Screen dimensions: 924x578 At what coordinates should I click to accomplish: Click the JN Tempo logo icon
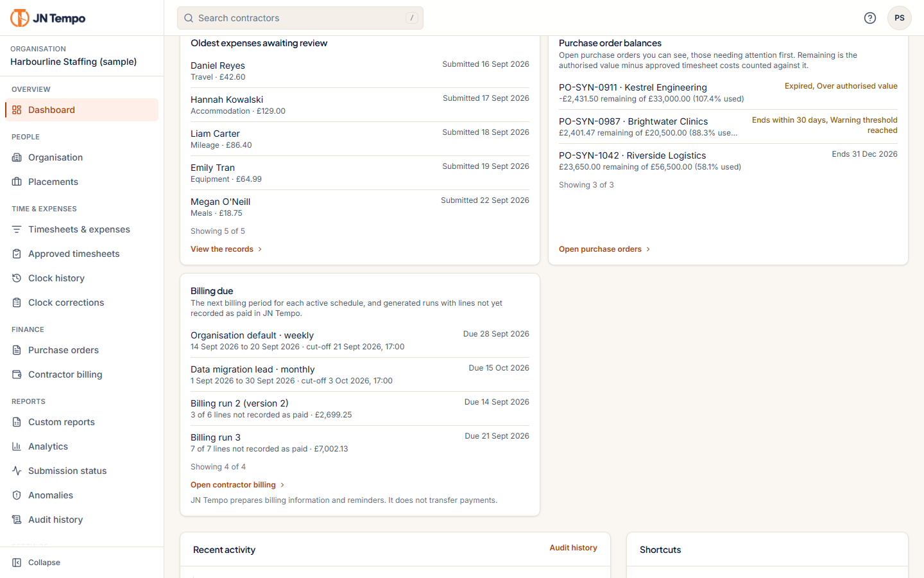tap(20, 18)
